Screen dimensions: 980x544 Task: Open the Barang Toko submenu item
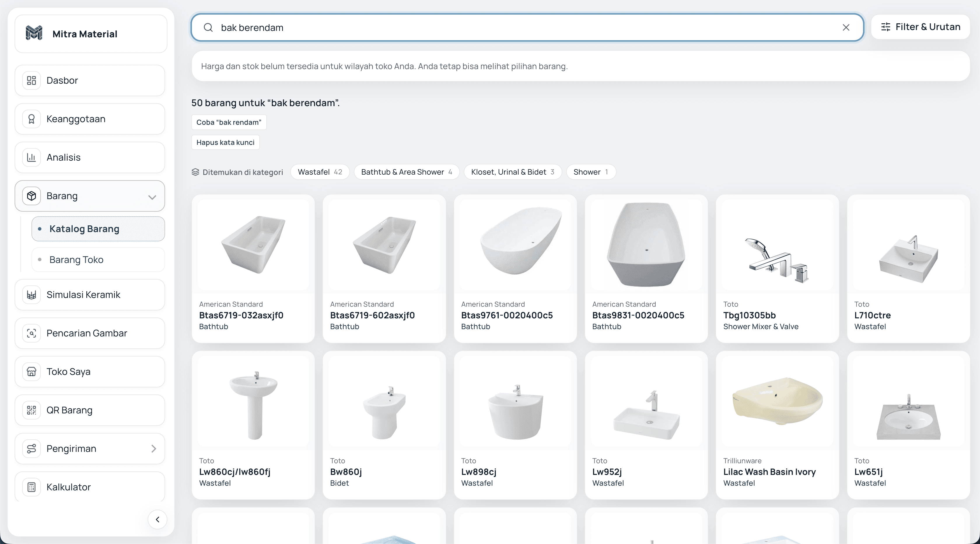[x=98, y=260]
